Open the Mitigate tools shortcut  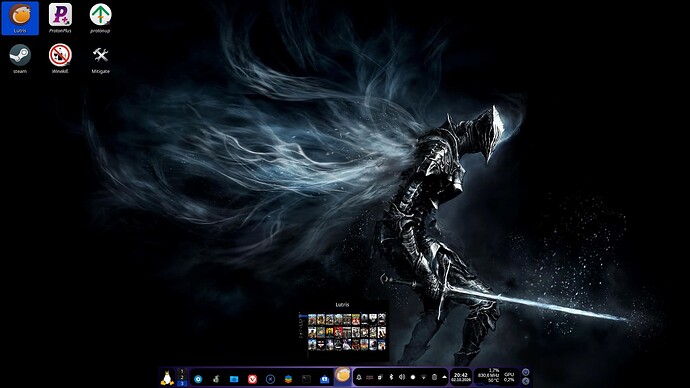[100, 59]
